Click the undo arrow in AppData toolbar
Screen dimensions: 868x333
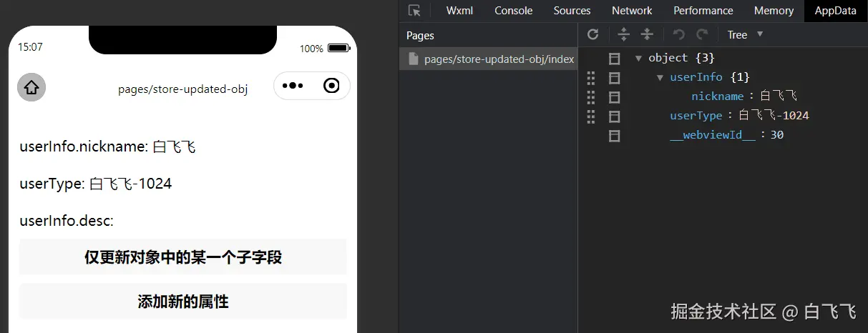pos(678,34)
